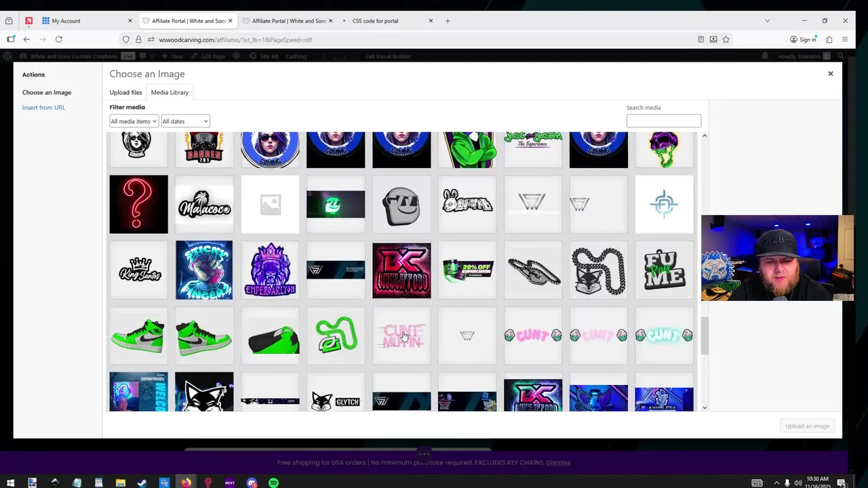Open the browser hamburger menu
868x488 pixels.
[844, 39]
